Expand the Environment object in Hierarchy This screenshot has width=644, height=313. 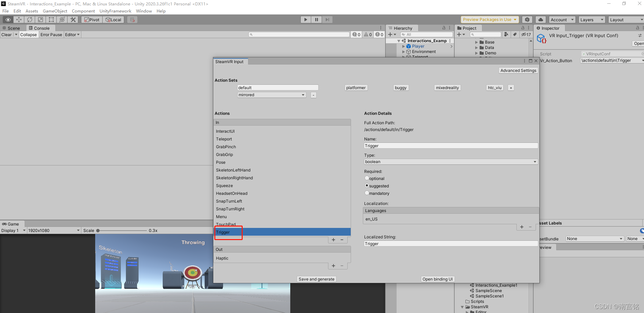[x=404, y=52]
